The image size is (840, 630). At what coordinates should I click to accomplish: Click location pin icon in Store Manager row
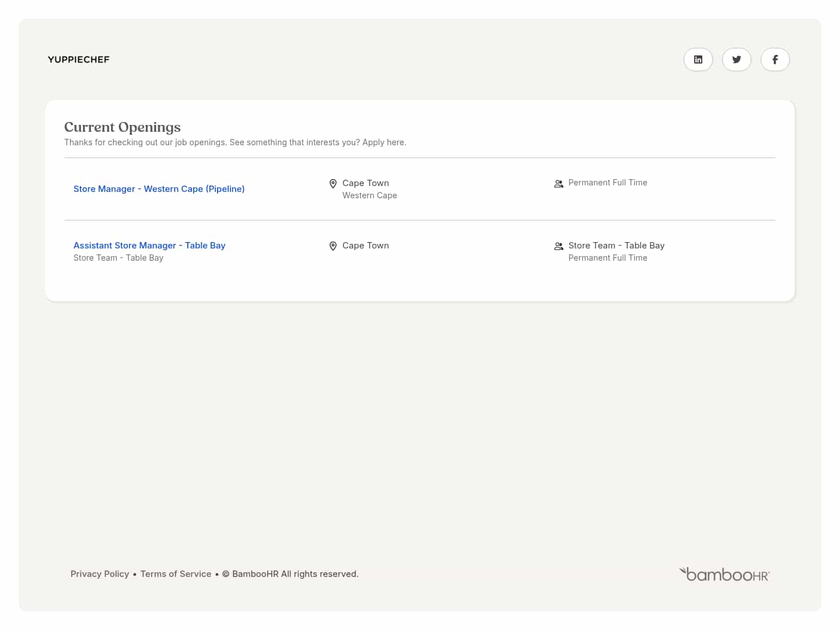click(x=333, y=184)
